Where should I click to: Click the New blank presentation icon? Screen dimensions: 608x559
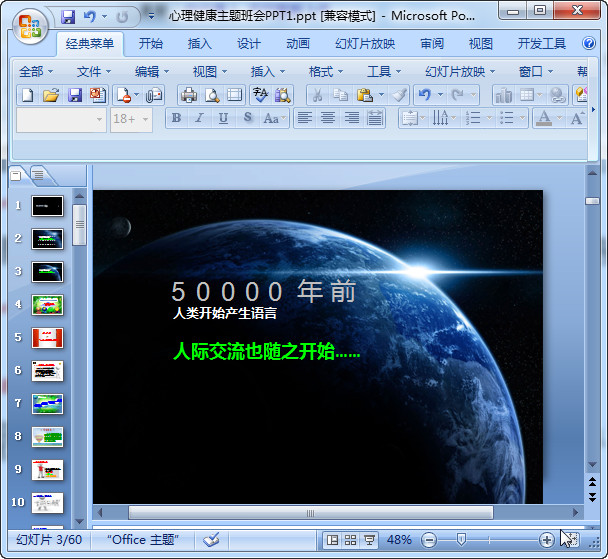[x=28, y=95]
